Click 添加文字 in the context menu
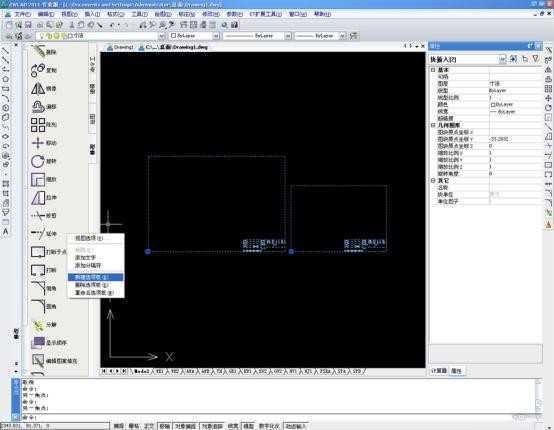554x430 pixels. point(85,258)
